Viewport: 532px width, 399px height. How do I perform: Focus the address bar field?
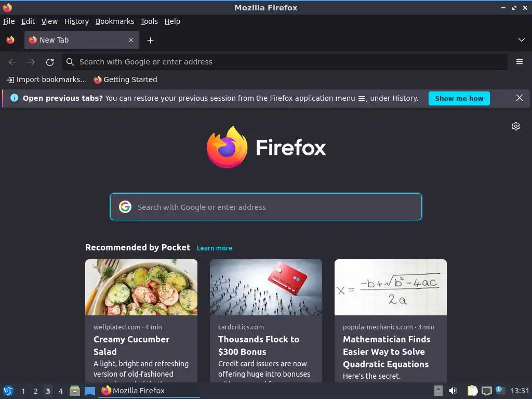click(x=284, y=62)
